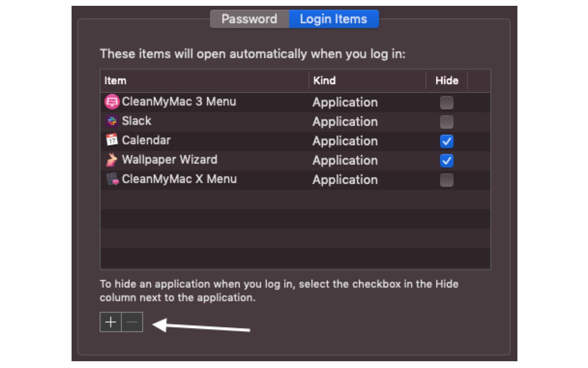Click the CleanMyMac 3 Menu app icon
Viewport: 588px width, 368px height.
112,102
